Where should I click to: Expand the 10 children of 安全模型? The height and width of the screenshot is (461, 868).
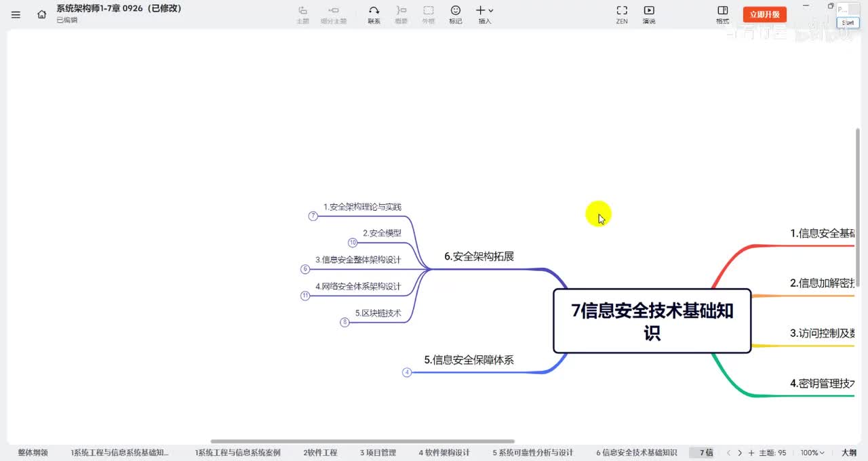point(353,243)
